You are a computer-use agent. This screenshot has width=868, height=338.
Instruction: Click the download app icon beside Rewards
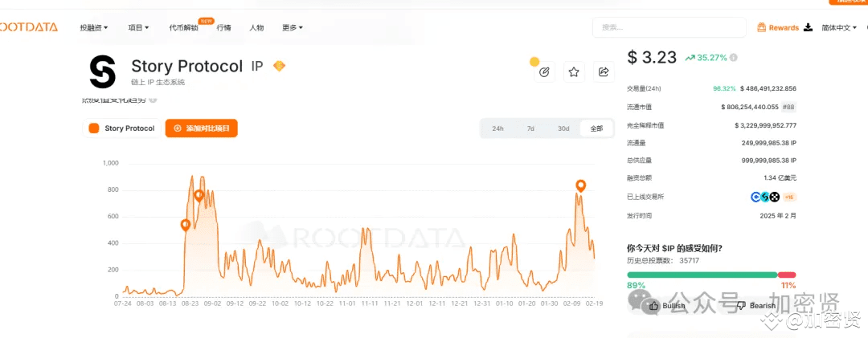[x=808, y=27]
